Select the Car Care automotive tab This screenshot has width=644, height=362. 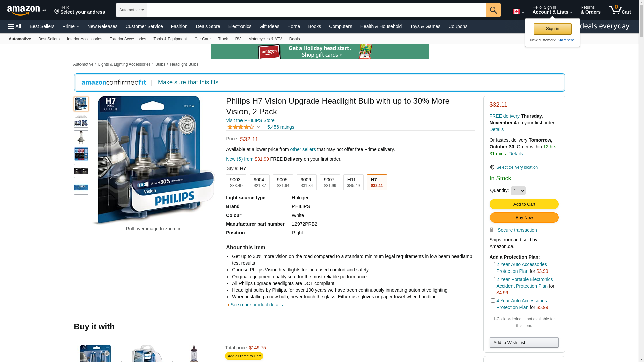tap(202, 39)
